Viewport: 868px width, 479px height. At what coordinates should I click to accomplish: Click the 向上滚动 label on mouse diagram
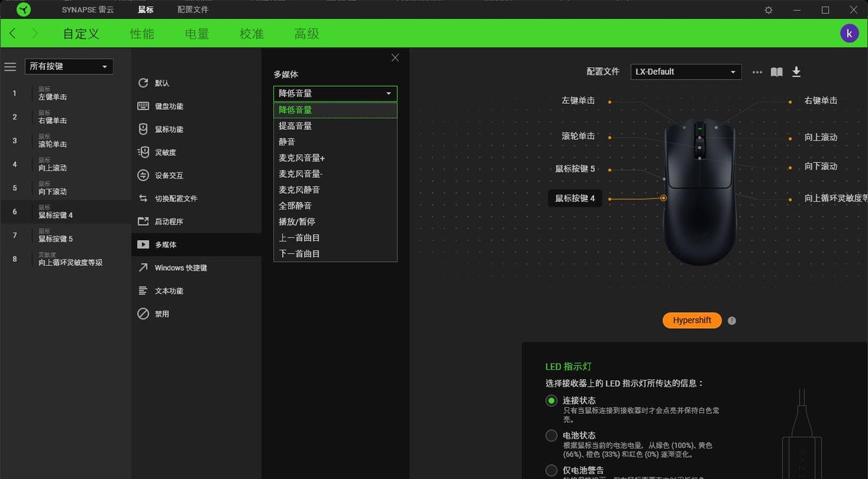pos(821,137)
